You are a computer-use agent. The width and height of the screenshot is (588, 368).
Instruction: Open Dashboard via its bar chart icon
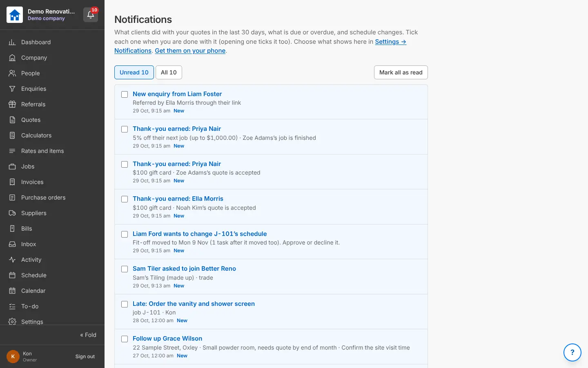tap(12, 42)
